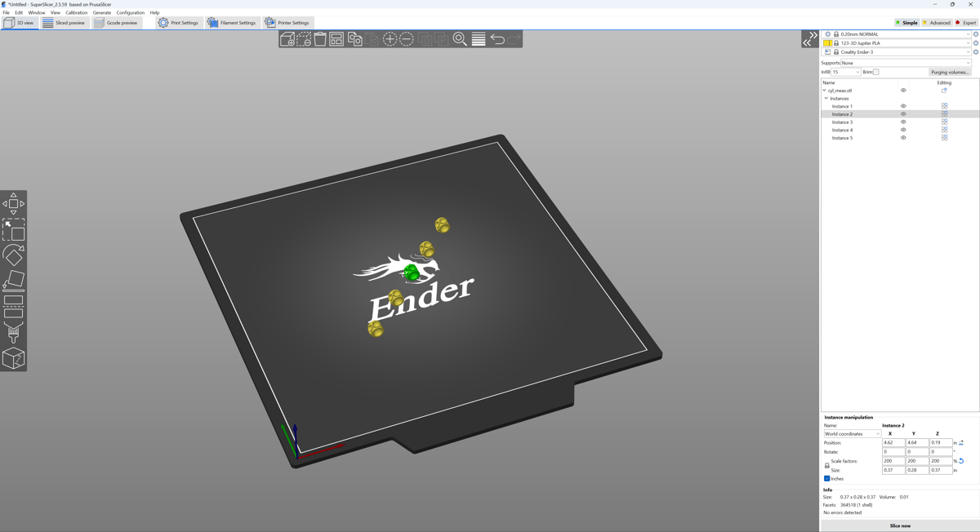
Task: Toggle the uniform scale lock icon
Action: point(826,466)
